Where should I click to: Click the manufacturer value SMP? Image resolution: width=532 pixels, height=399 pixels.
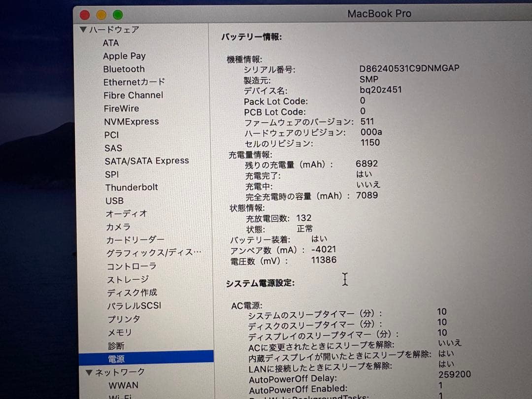point(369,79)
